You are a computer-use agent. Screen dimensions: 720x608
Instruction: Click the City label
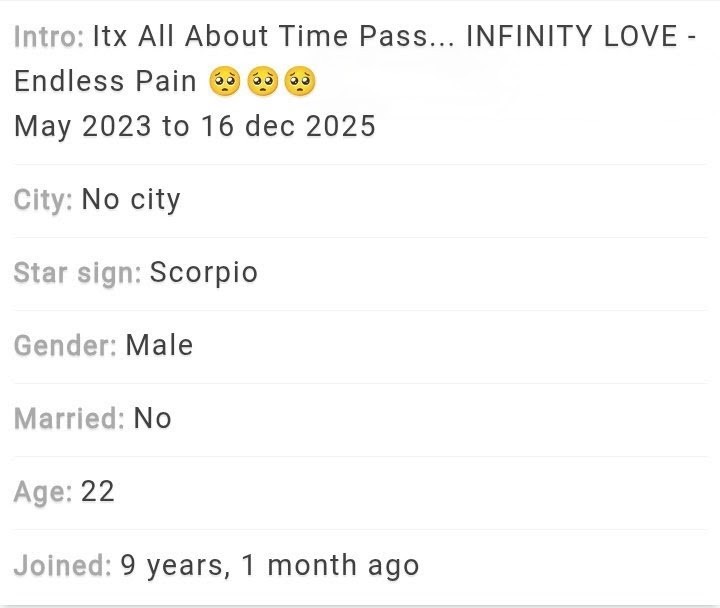click(x=43, y=200)
